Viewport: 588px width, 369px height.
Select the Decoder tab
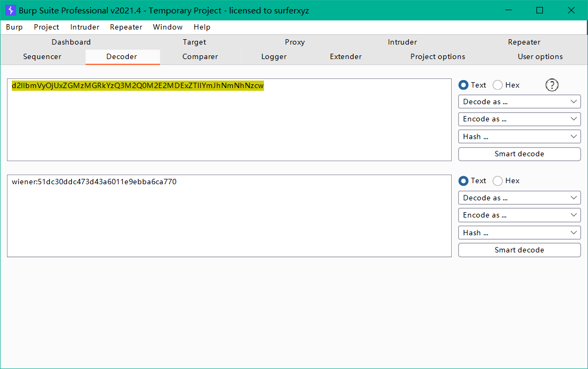coord(122,57)
